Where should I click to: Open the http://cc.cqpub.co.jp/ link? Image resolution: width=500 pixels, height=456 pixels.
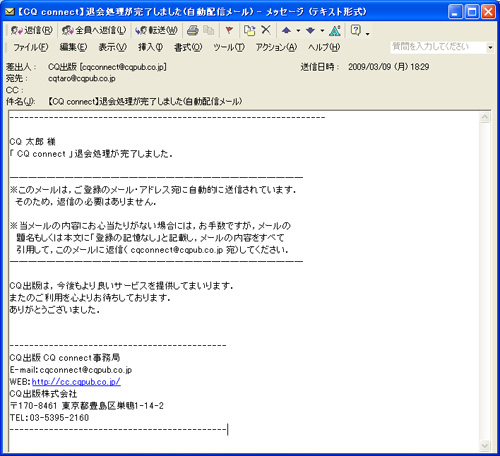pos(76,382)
